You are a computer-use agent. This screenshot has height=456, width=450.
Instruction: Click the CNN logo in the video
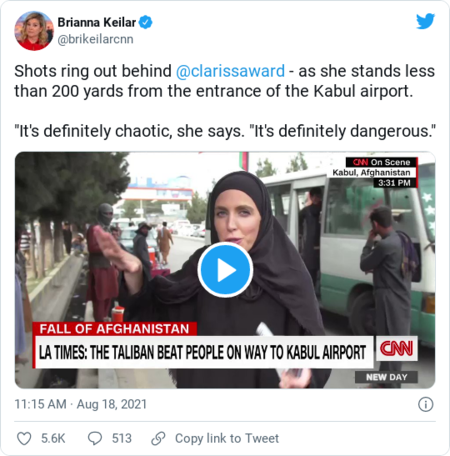[x=397, y=348]
